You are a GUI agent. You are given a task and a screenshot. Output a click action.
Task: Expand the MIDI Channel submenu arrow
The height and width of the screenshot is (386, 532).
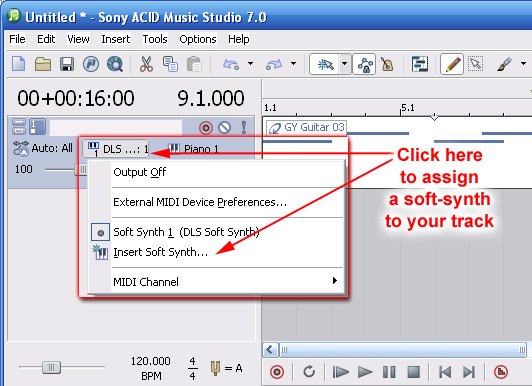pos(335,281)
